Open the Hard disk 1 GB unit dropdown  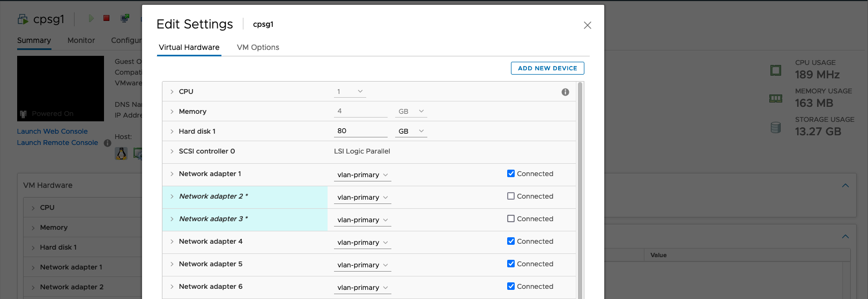(411, 132)
